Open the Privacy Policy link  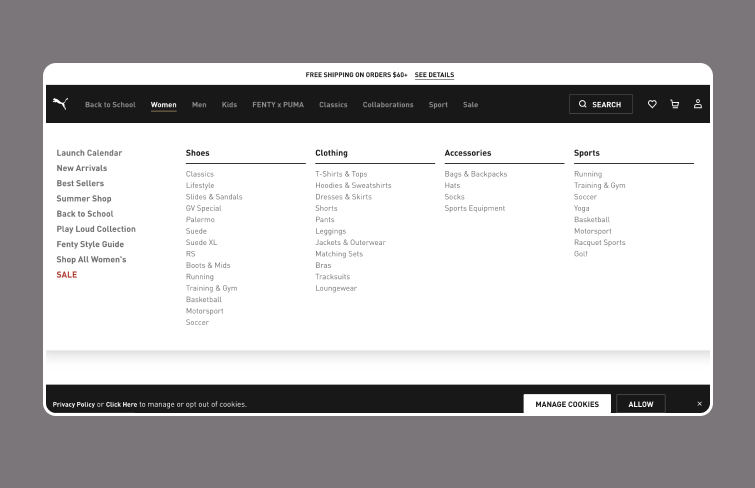point(74,405)
